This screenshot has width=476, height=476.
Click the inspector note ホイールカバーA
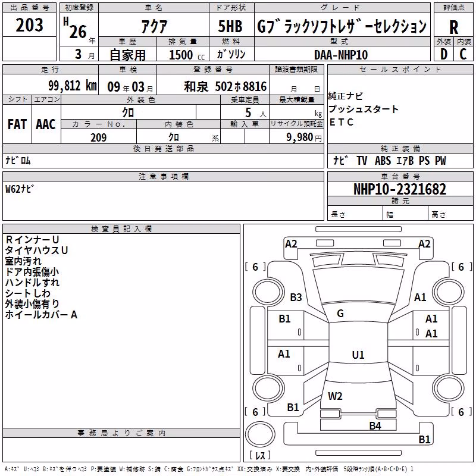pos(41,315)
